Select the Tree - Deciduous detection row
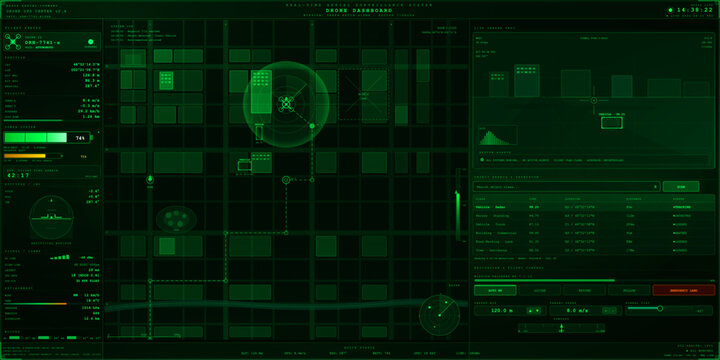Viewport: 720px width, 360px height. click(594, 251)
